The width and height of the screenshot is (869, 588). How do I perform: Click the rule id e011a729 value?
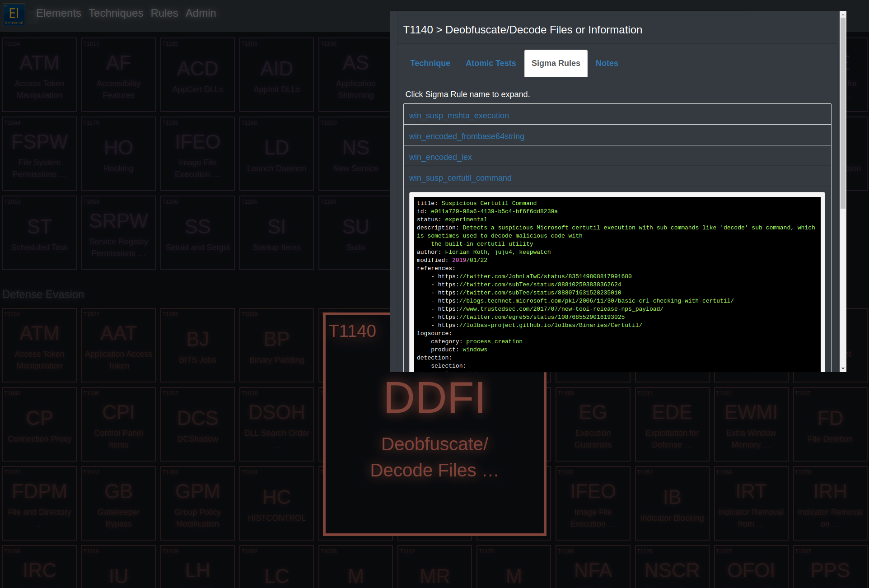pyautogui.click(x=494, y=211)
